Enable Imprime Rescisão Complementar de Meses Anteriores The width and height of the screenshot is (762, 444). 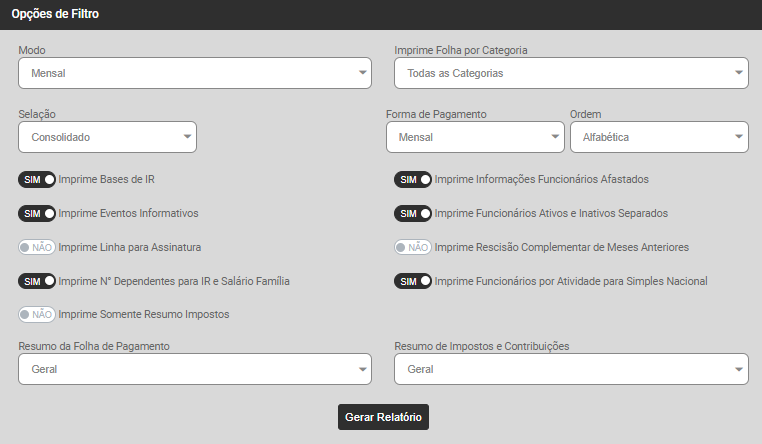pos(412,247)
